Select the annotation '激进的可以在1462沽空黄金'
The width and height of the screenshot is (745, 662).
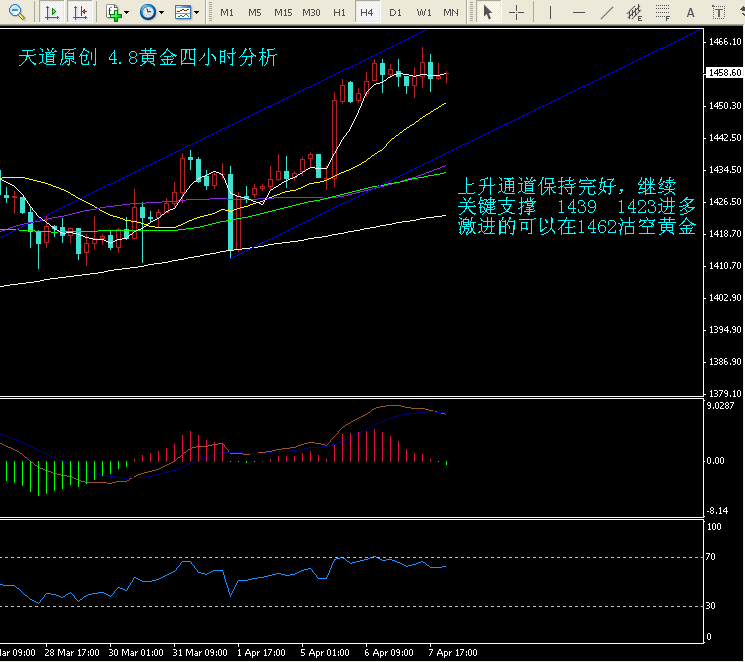point(577,226)
